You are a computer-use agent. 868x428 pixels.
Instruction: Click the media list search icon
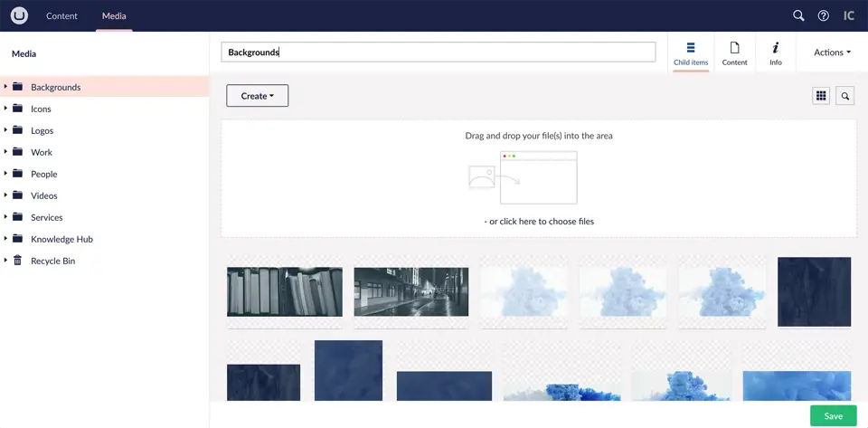(845, 96)
